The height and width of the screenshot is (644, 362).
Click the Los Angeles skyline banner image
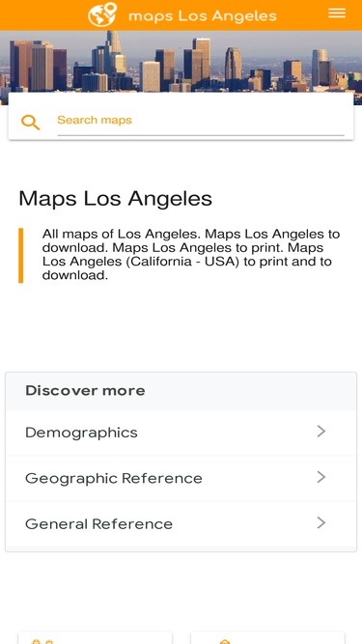click(x=181, y=62)
